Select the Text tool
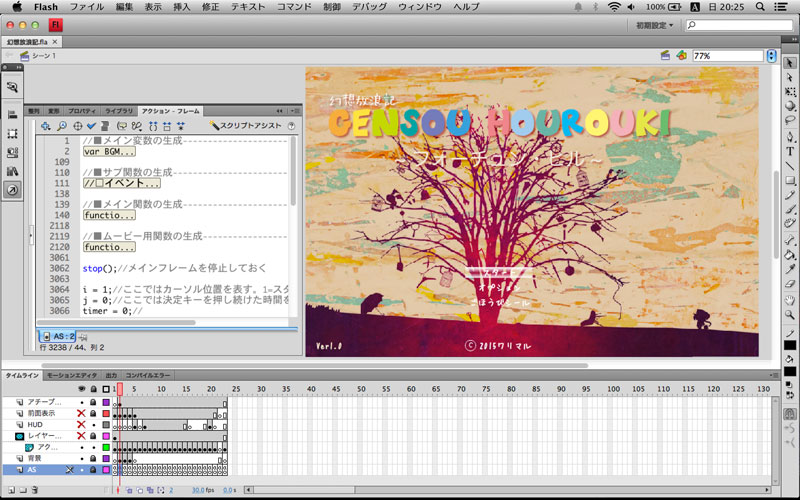 coord(790,151)
